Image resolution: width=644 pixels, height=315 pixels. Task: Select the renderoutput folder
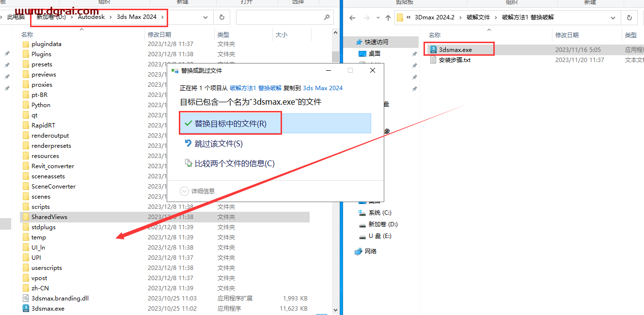pos(50,135)
